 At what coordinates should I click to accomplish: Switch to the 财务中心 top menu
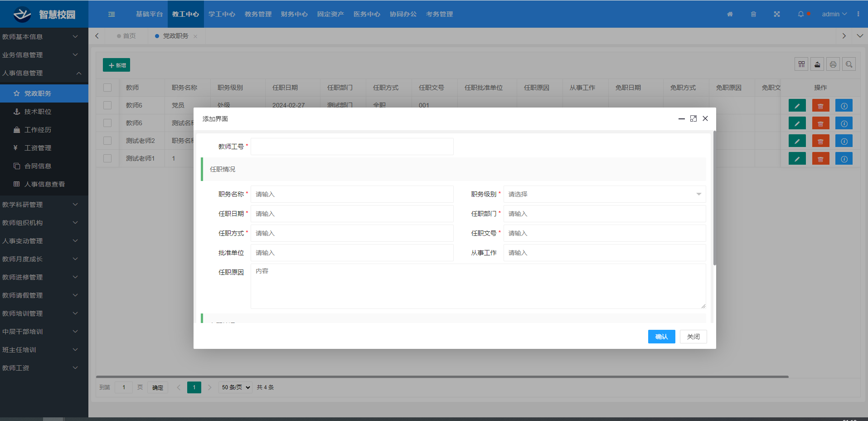coord(294,14)
